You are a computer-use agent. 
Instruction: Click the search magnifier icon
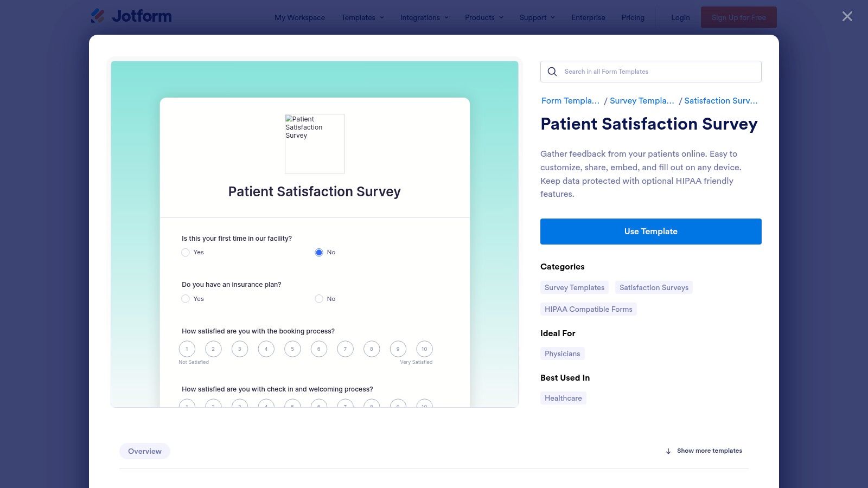(x=552, y=71)
